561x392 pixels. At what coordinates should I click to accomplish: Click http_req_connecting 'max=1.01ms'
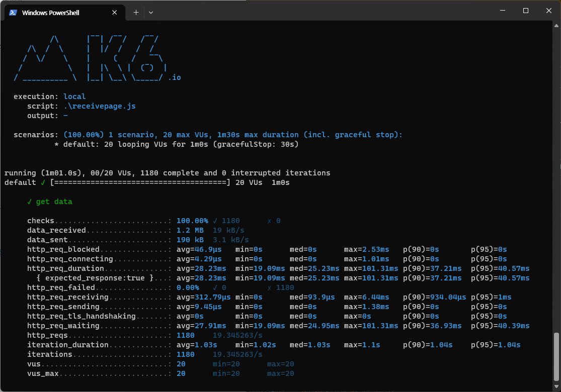click(x=366, y=259)
